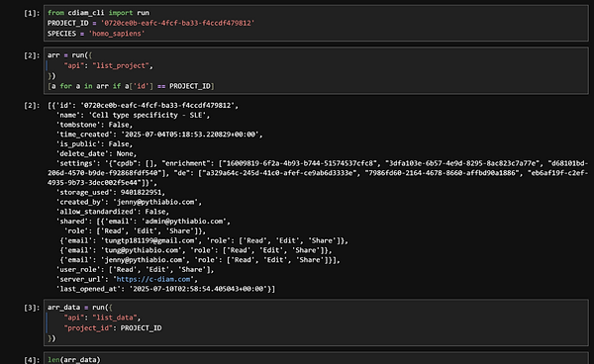
Task: Click the 'user_role' output line
Action: [x=135, y=269]
